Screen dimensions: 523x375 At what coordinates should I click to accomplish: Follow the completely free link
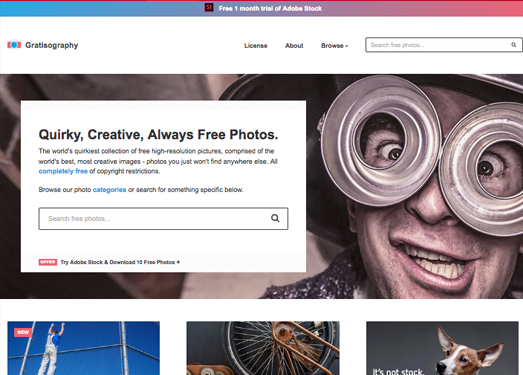pyautogui.click(x=63, y=171)
